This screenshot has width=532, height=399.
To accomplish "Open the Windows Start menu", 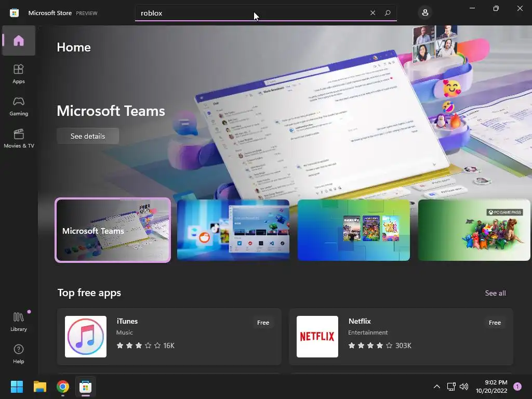I will point(17,387).
